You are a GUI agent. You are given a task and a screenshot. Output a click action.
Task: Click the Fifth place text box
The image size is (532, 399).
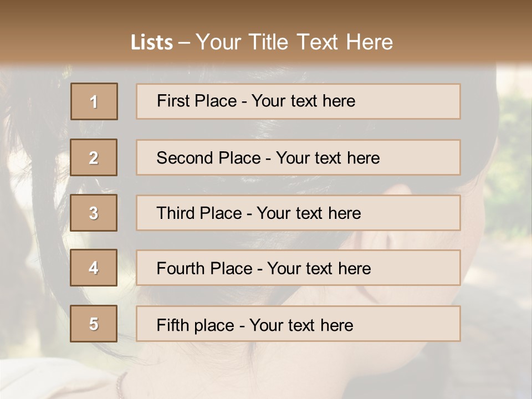pyautogui.click(x=298, y=324)
